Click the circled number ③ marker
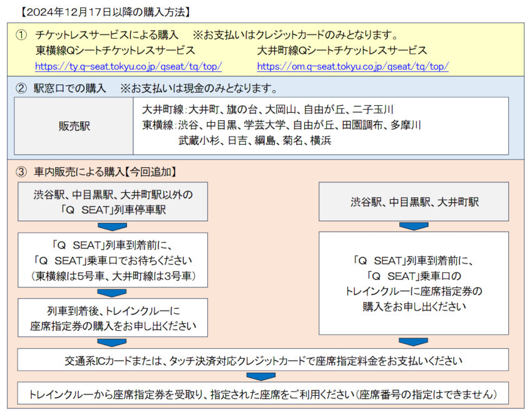The image size is (532, 414). [21, 171]
